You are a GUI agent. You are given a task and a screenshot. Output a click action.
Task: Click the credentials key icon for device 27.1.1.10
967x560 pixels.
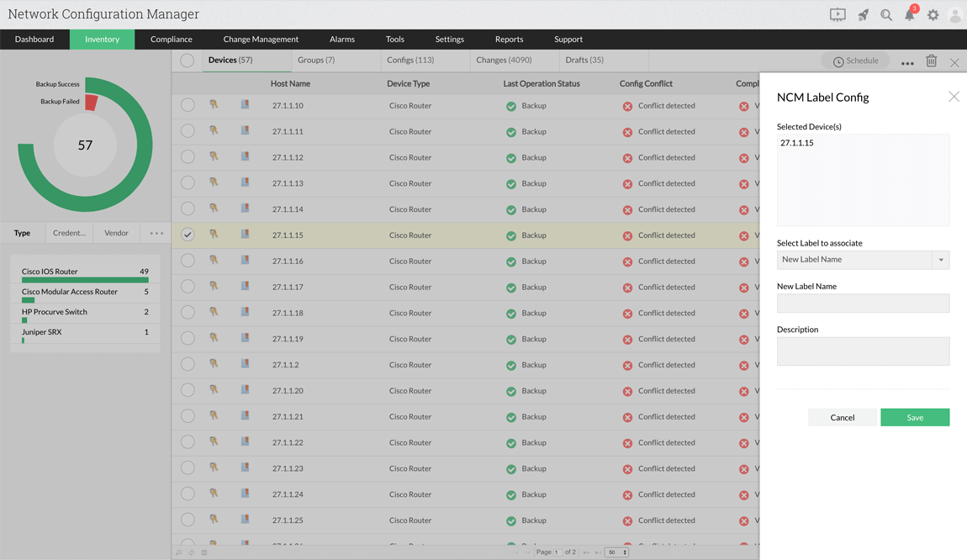point(214,105)
